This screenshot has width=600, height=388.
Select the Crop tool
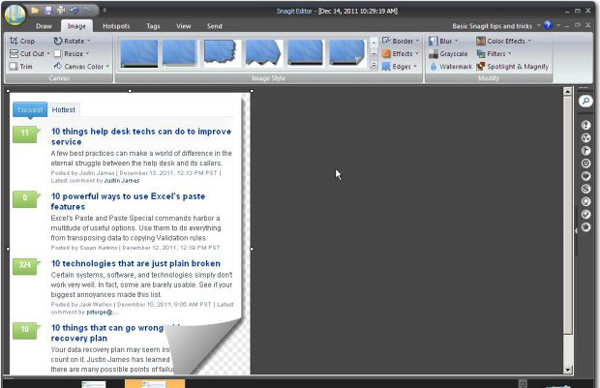(22, 41)
